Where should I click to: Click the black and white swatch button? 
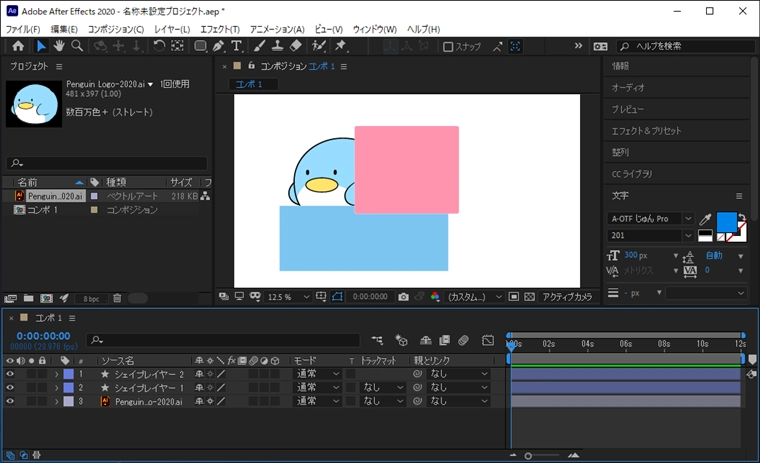705,236
